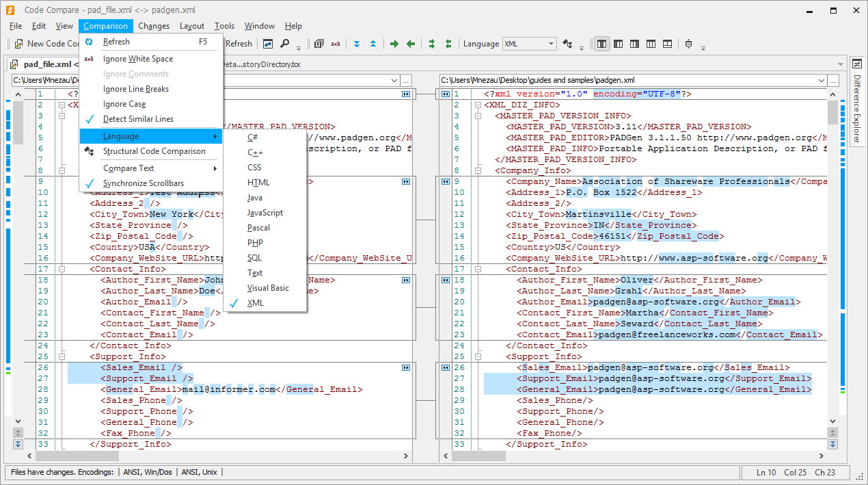The width and height of the screenshot is (868, 485).
Task: Open the Difference Explorer side tab
Action: pyautogui.click(x=857, y=102)
